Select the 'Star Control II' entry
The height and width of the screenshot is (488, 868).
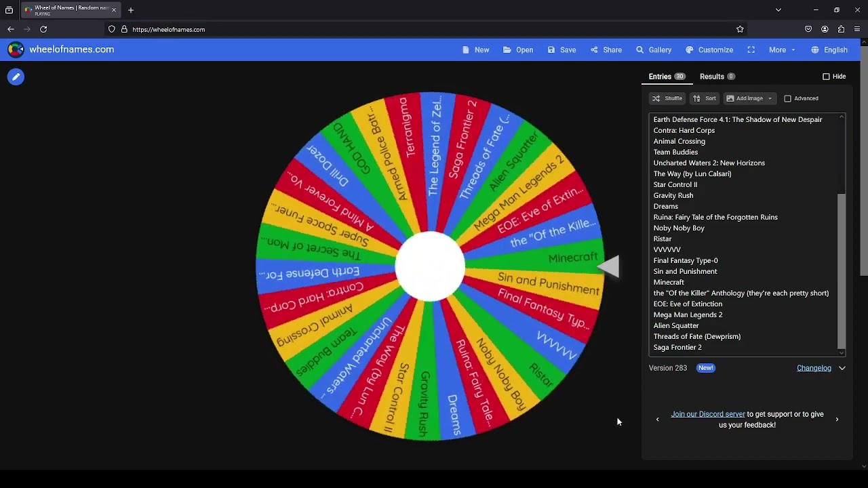[675, 184]
